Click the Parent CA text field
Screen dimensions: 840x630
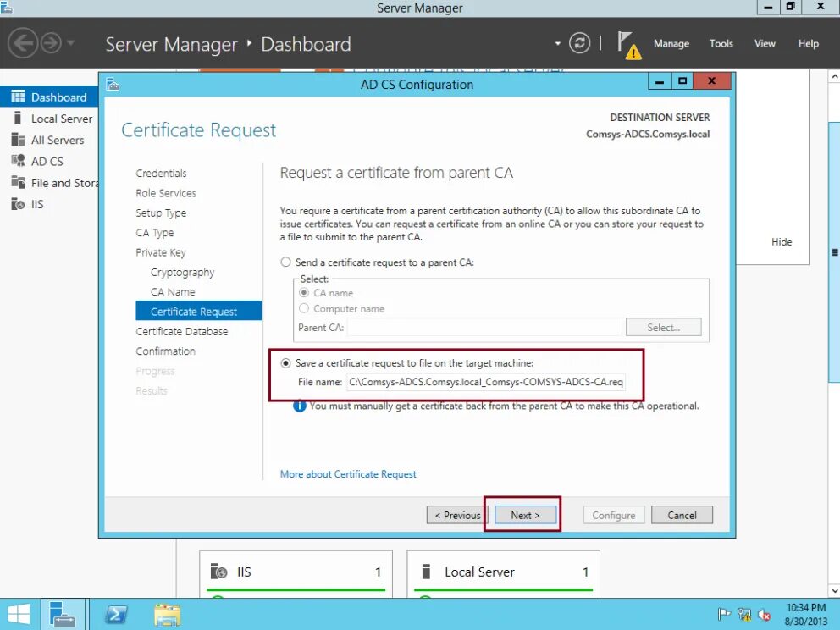pos(484,328)
